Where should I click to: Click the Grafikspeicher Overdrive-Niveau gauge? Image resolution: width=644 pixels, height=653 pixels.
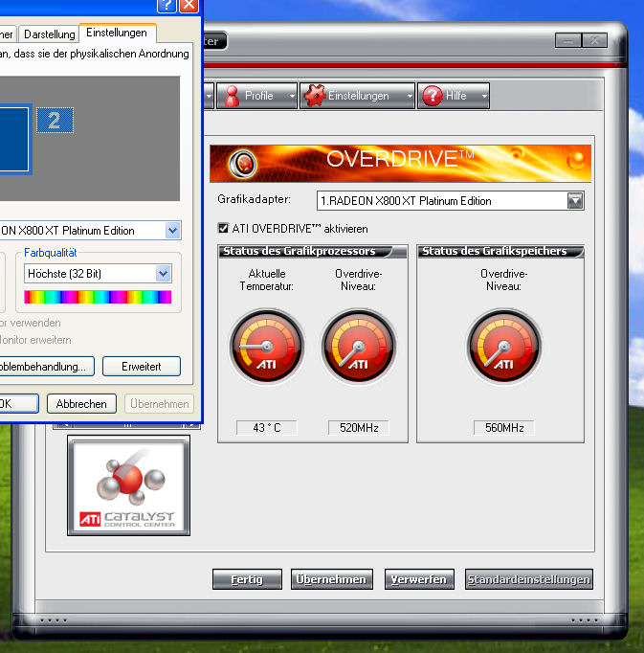pos(503,346)
